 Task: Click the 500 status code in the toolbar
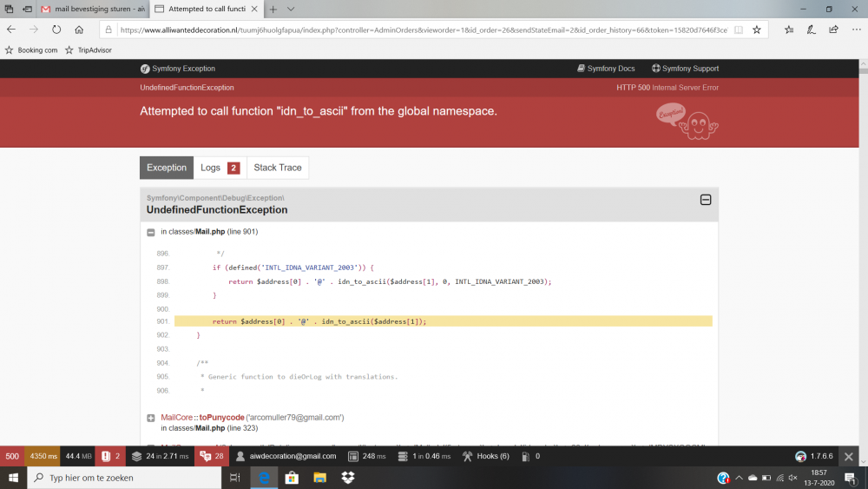(12, 456)
